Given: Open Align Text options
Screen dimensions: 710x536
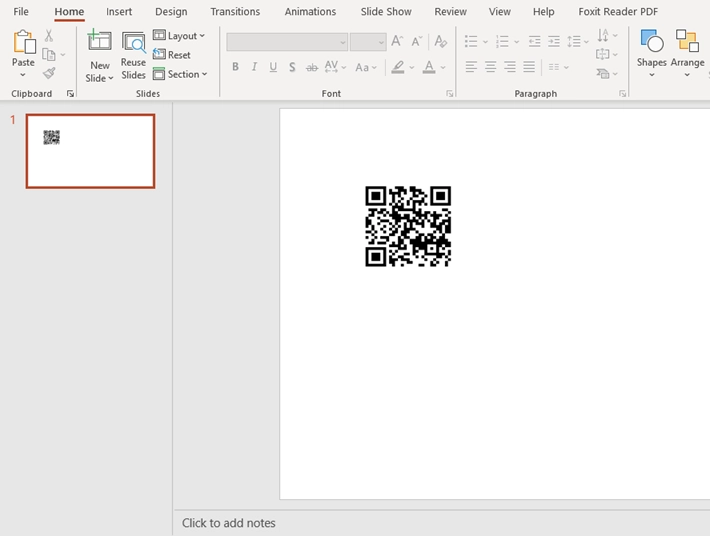Looking at the screenshot, I should [x=607, y=54].
